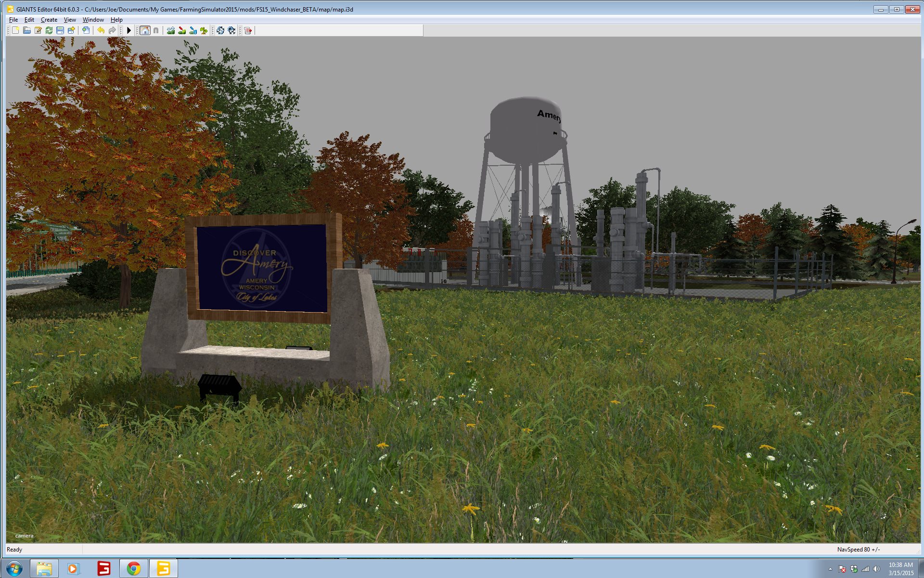Image resolution: width=924 pixels, height=578 pixels.
Task: Select the red brush terrain paint tool
Action: (182, 30)
